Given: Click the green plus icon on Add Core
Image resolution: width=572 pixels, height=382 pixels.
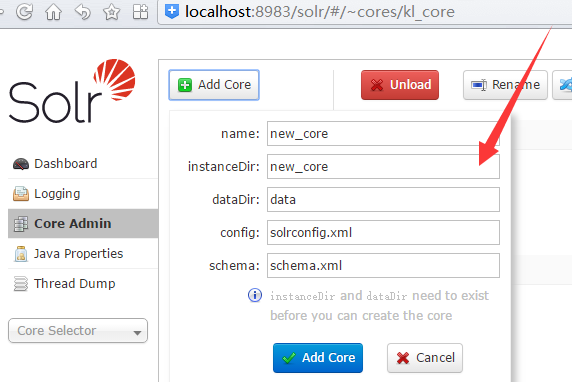Looking at the screenshot, I should (185, 85).
